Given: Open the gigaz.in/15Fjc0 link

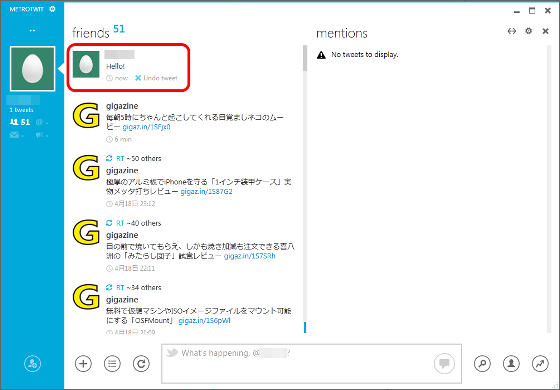Looking at the screenshot, I should (x=146, y=127).
